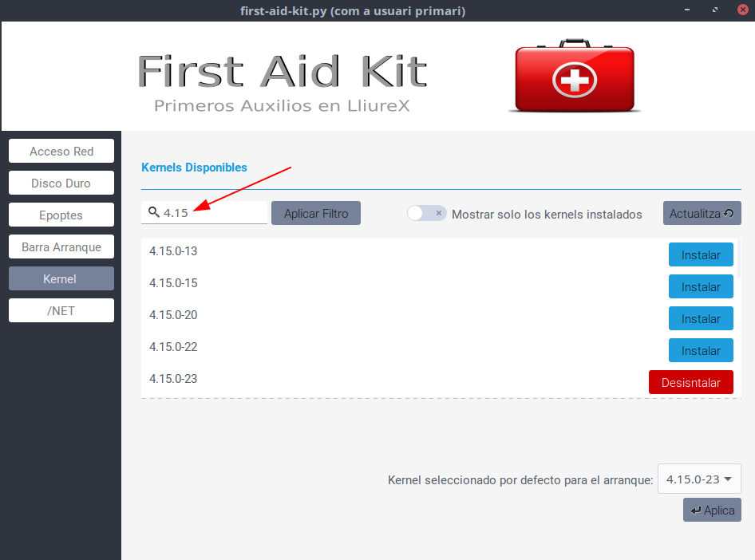Click the red first aid kit logo
Screen dimensions: 755x560
575,76
